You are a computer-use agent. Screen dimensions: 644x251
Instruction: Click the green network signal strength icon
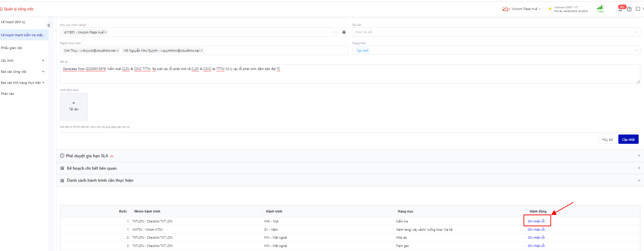[x=600, y=8]
